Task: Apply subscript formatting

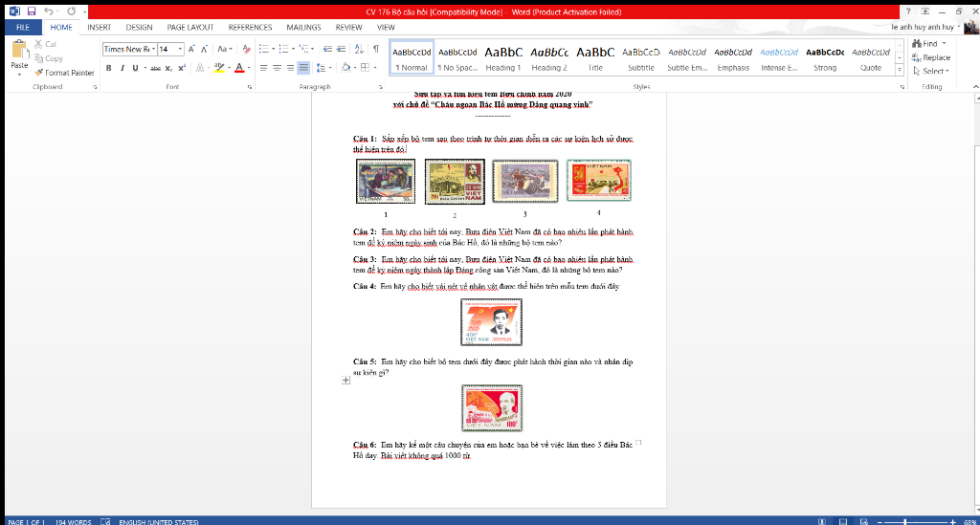Action: 168,68
